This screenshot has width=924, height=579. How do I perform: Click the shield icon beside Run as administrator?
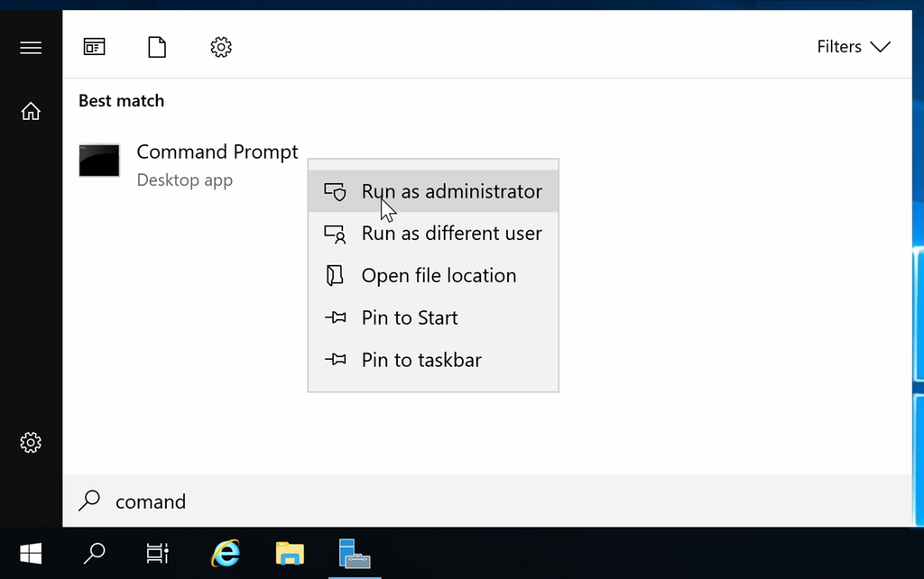(x=335, y=191)
